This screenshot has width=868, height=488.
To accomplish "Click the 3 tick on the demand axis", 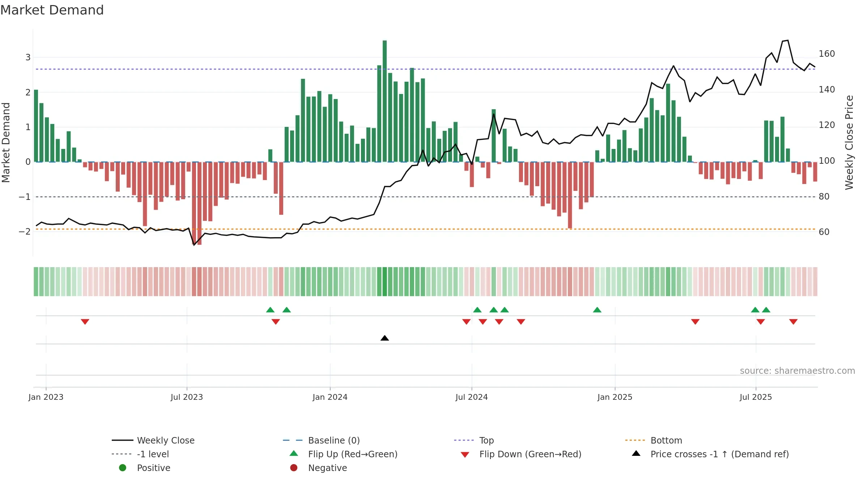I will pos(28,57).
